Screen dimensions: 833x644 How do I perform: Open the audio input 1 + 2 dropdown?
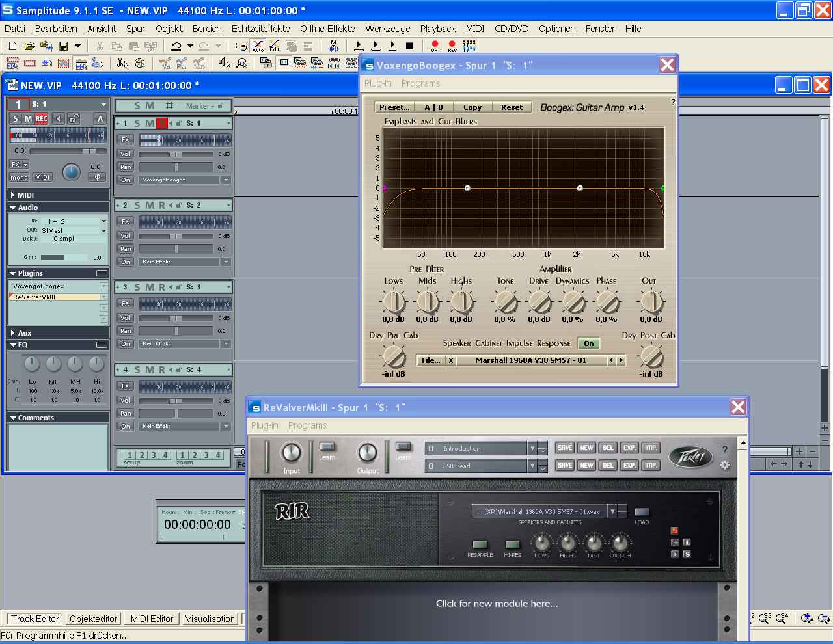click(x=103, y=221)
